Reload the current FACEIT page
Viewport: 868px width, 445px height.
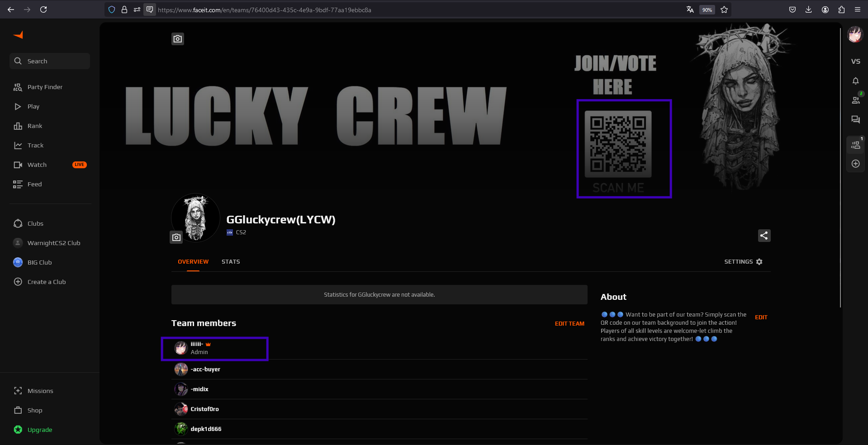click(43, 9)
